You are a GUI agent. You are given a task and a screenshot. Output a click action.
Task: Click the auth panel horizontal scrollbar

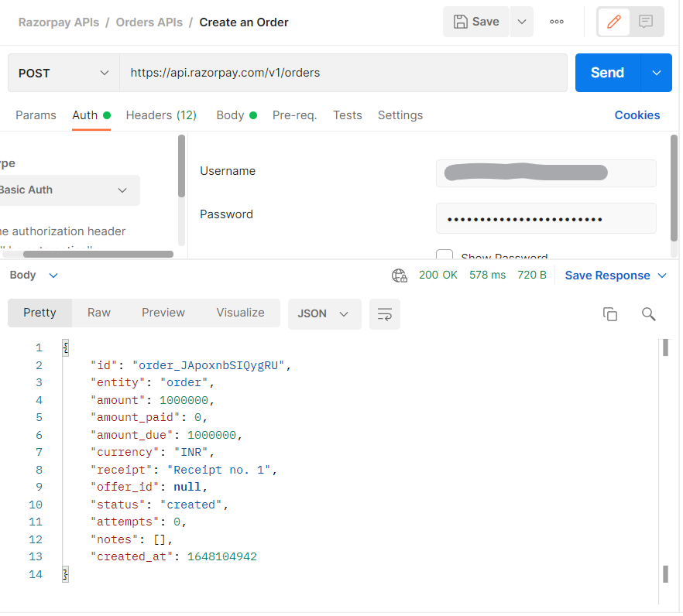pyautogui.click(x=98, y=255)
